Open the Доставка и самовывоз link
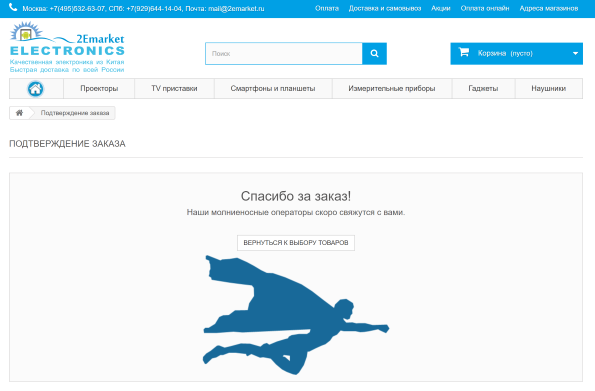Screen dimensions: 595x391 click(385, 8)
